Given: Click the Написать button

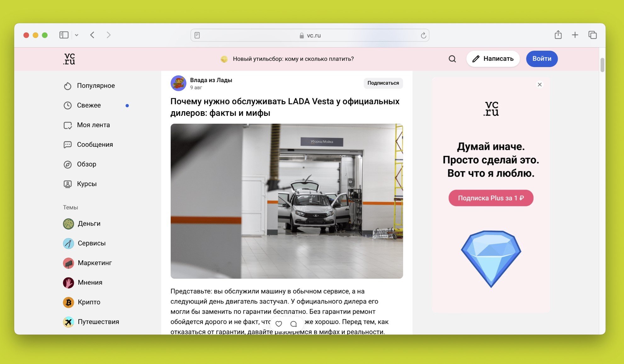Looking at the screenshot, I should (493, 59).
